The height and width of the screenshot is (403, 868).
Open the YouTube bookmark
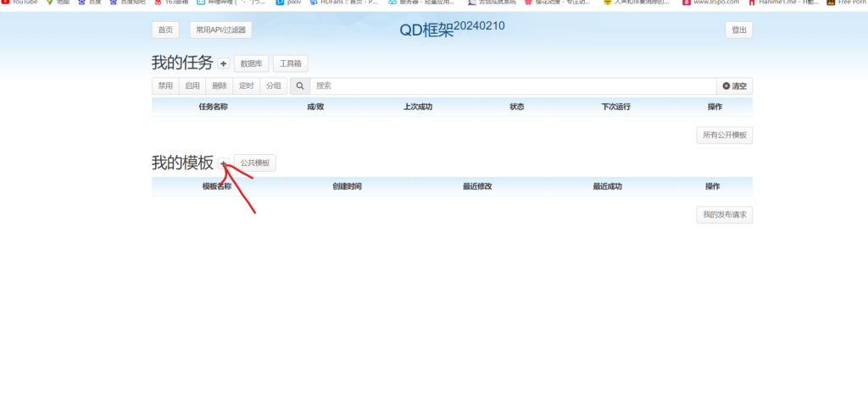[20, 3]
